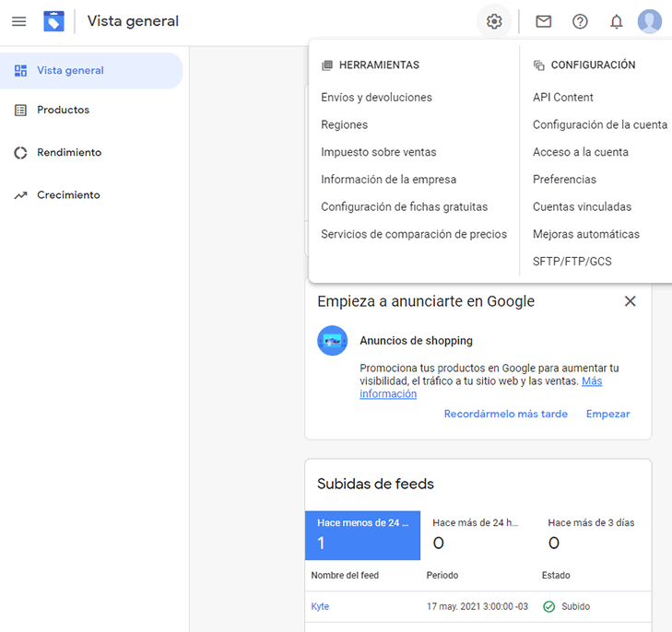Click the Productos list icon
The height and width of the screenshot is (632, 672).
[x=20, y=110]
